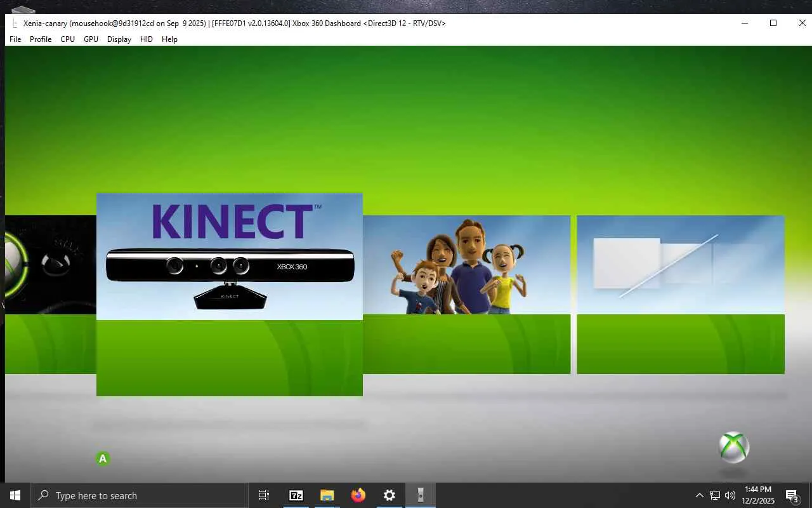Click the Xenia taskbar icon
This screenshot has width=812, height=508.
pyautogui.click(x=421, y=495)
